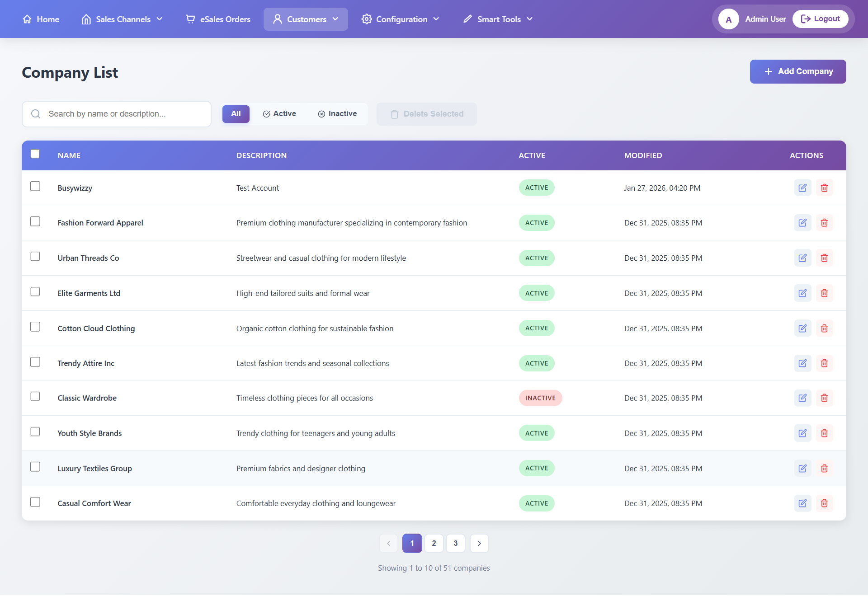This screenshot has height=596, width=868.
Task: Select the Youth Style Brands row checkbox
Action: coord(35,432)
